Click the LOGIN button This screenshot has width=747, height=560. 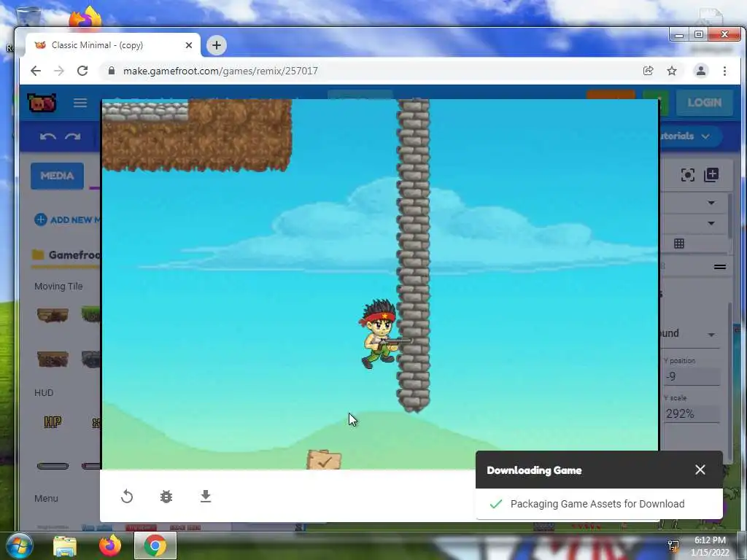click(704, 102)
